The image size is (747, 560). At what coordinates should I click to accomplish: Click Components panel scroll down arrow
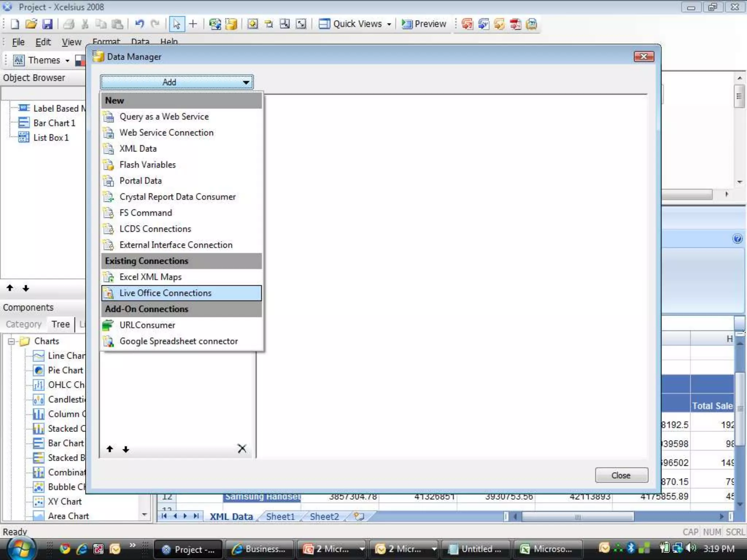tap(144, 515)
